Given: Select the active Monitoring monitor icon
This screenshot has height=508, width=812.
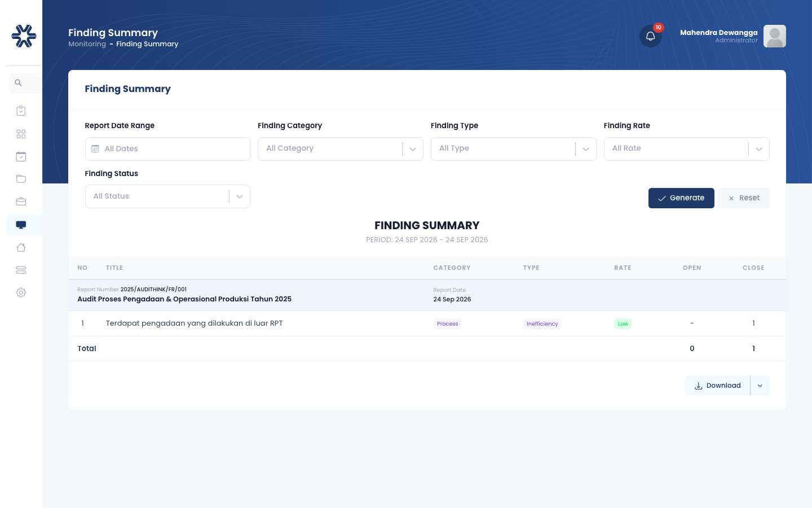Looking at the screenshot, I should 21,225.
